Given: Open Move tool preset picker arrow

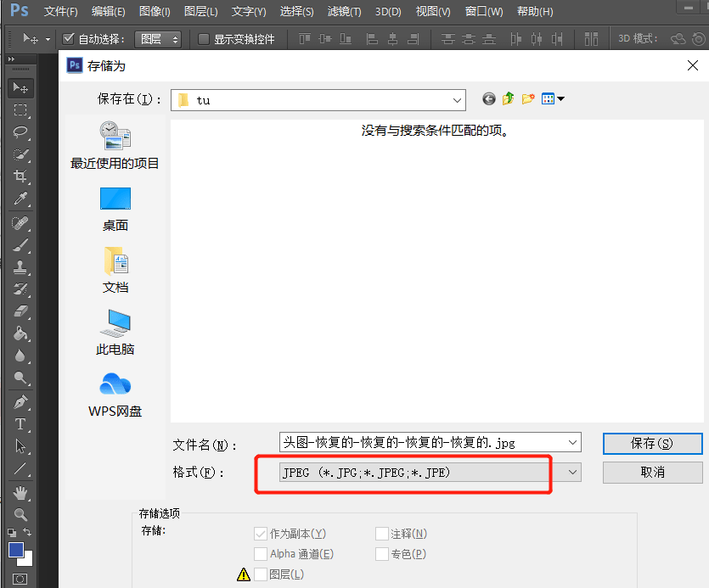Looking at the screenshot, I should click(x=48, y=39).
